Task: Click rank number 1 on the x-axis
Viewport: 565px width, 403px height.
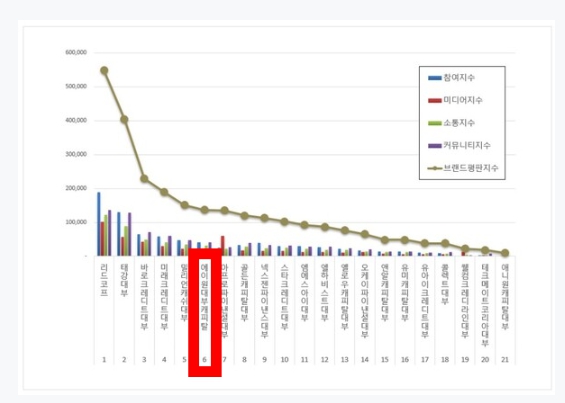Action: 104,360
